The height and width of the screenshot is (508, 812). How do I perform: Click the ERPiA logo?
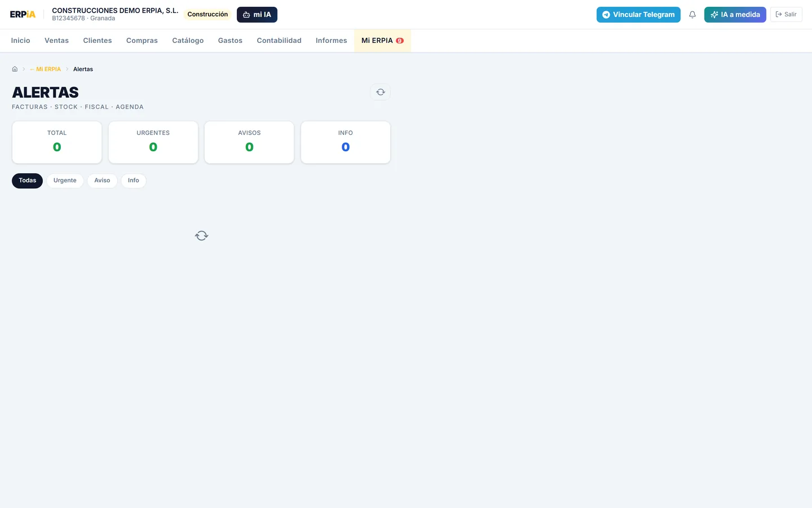point(23,15)
